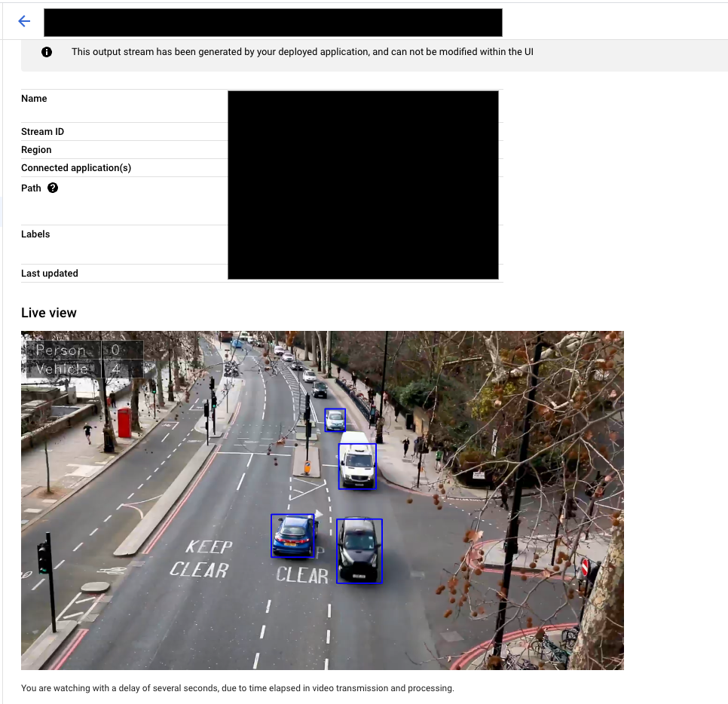Click the Vehicle counter overlay on the video
728x704 pixels.
point(83,369)
